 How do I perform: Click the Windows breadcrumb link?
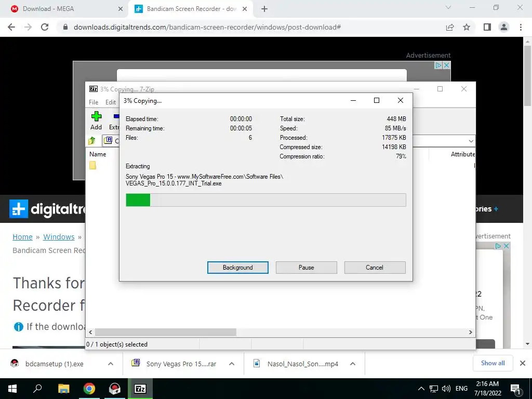(59, 237)
